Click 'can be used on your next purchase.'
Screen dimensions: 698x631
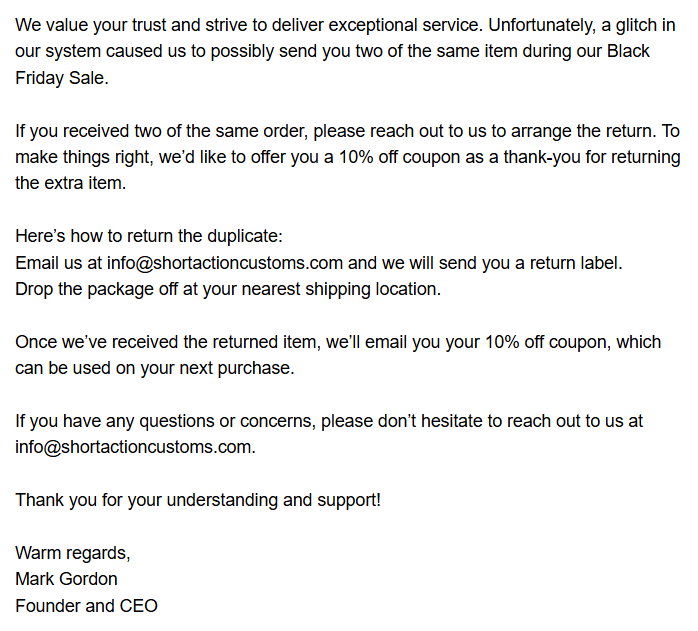pos(155,369)
